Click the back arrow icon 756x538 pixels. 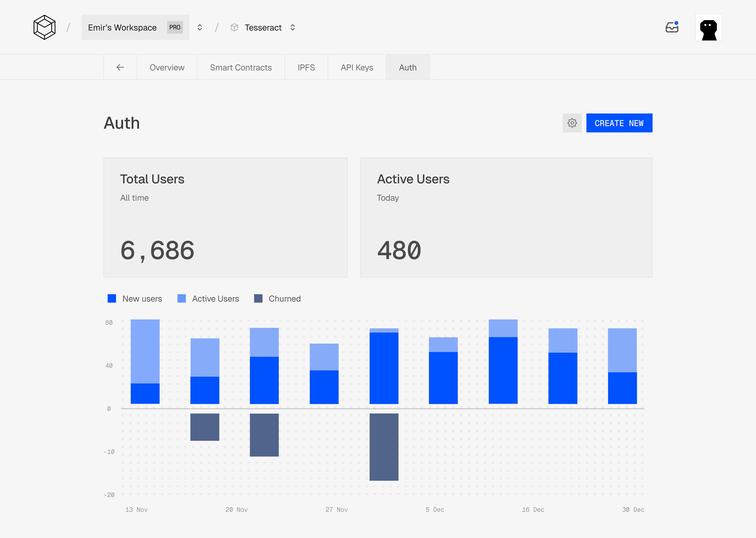pos(120,67)
